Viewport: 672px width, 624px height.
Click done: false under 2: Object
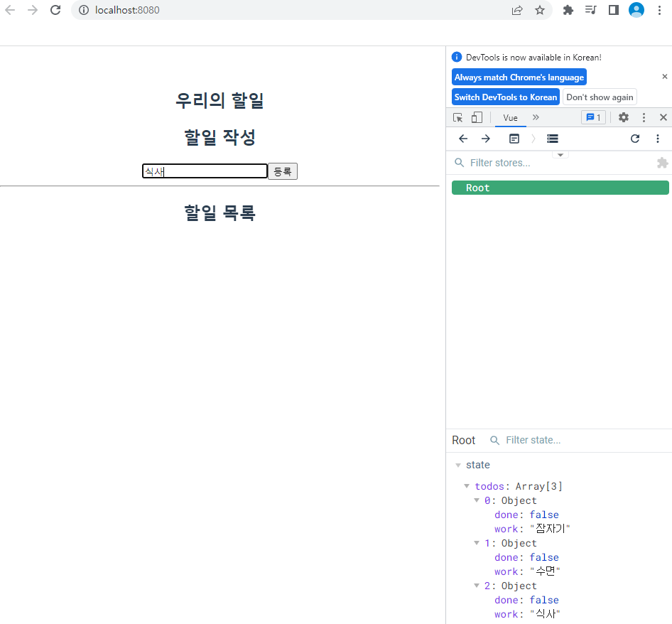[526, 600]
